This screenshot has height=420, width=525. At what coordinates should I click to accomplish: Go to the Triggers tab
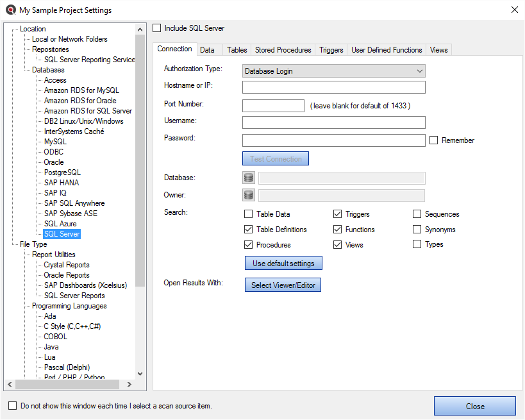331,50
